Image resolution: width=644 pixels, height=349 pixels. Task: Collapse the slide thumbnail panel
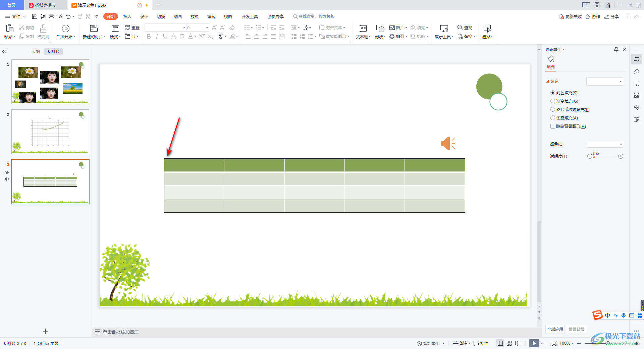(4, 52)
